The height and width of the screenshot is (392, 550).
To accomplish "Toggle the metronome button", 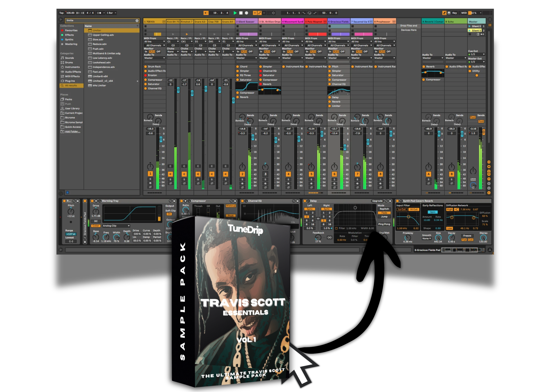I will click(99, 13).
